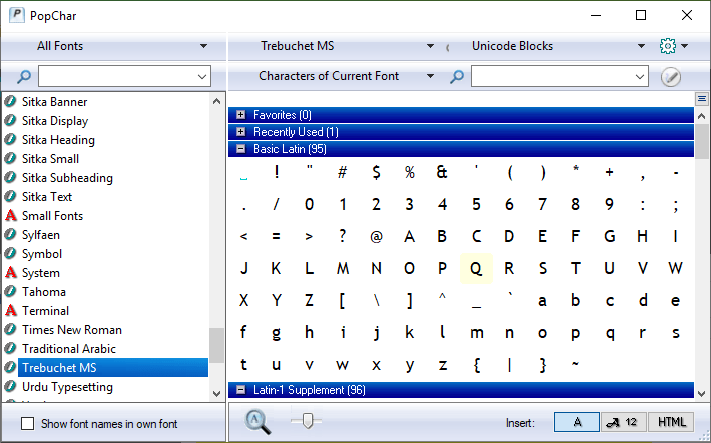Open the font search combo box arrow
Viewport: 711px width, 443px height.
(202, 77)
